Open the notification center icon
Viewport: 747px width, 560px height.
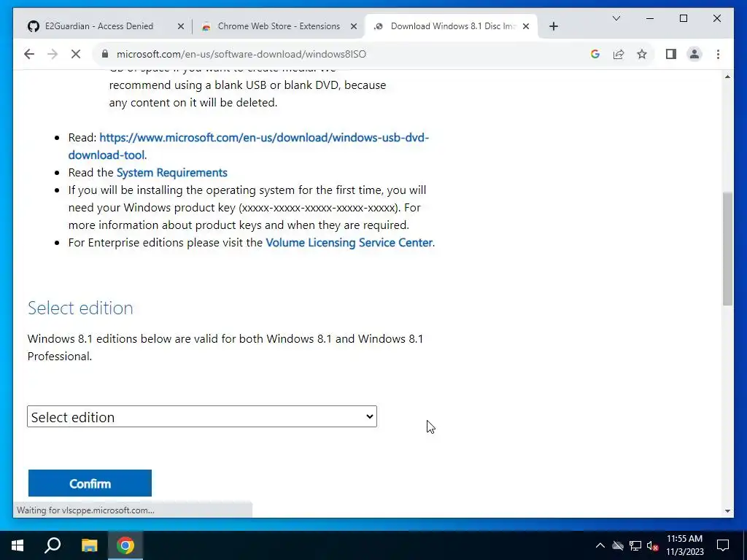pyautogui.click(x=723, y=545)
